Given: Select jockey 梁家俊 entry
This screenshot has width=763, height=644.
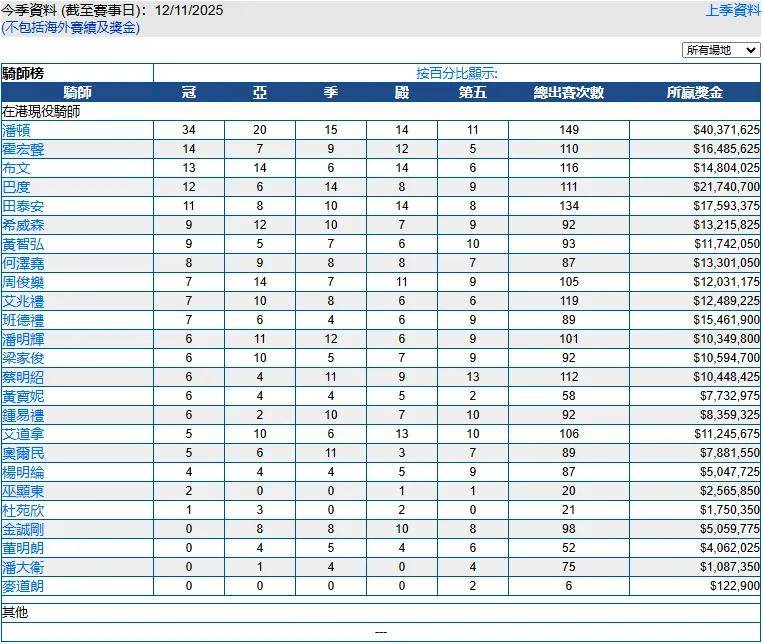Looking at the screenshot, I should pyautogui.click(x=23, y=358).
